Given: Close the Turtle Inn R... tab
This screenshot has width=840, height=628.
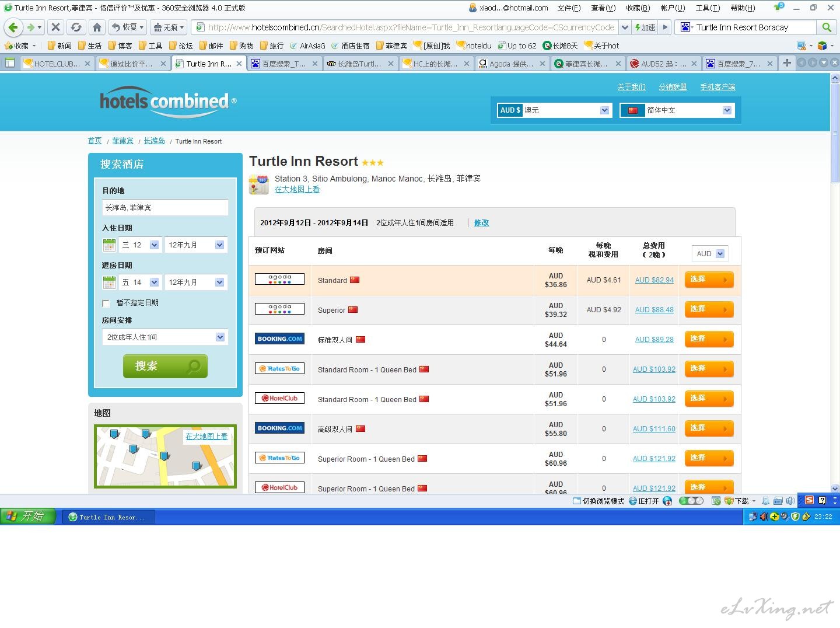Looking at the screenshot, I should (239, 64).
